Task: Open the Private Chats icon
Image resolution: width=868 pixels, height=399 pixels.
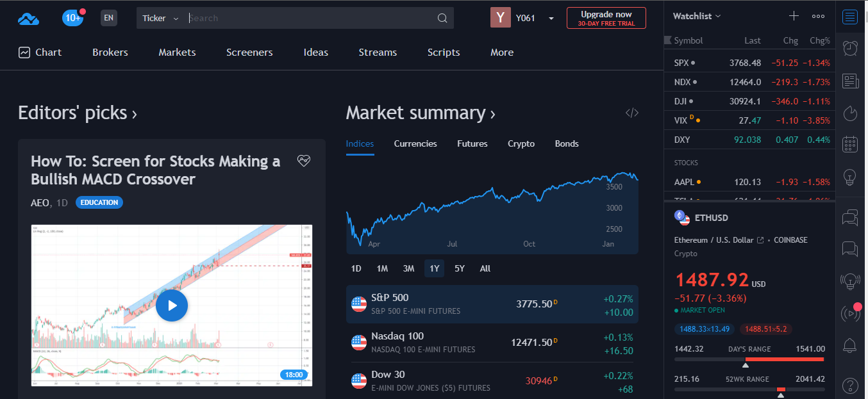Action: point(850,249)
